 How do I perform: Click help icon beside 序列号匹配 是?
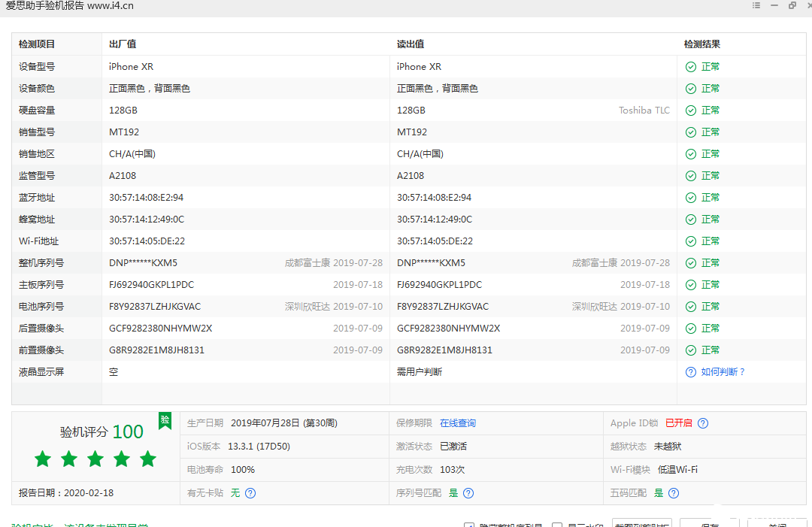[468, 493]
